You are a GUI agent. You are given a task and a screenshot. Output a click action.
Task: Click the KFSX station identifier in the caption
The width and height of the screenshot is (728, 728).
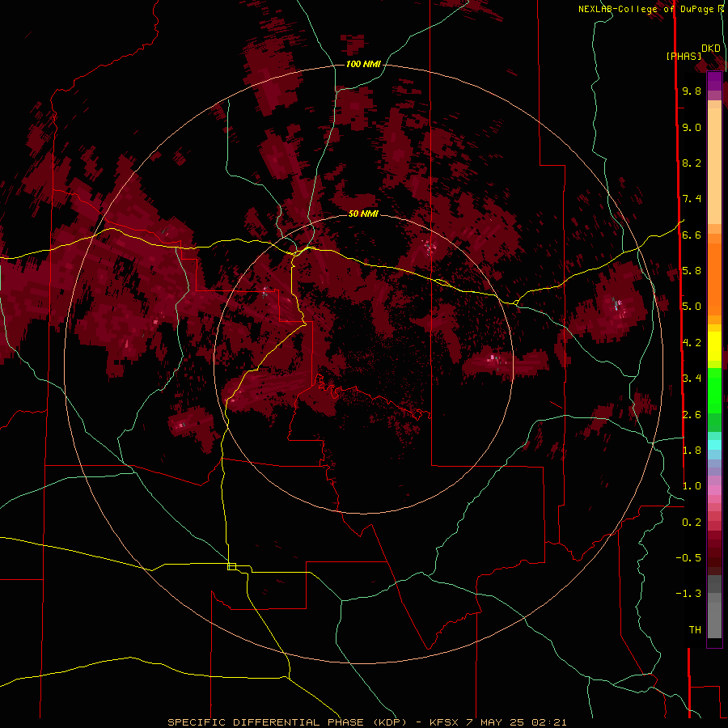(x=444, y=722)
